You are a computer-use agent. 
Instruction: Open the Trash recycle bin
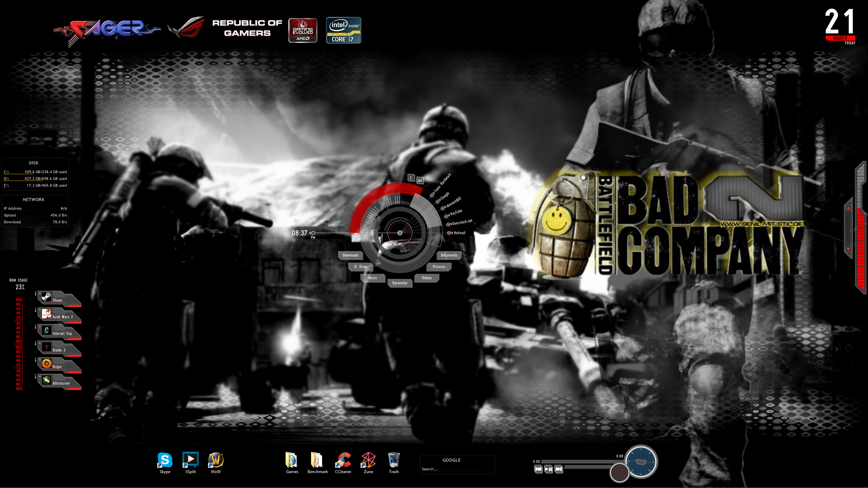[394, 461]
